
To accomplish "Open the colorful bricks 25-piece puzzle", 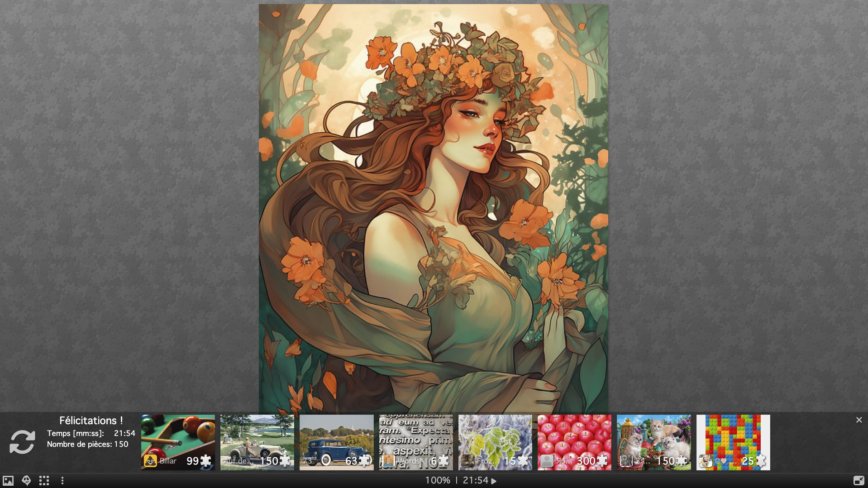I will pos(733,442).
